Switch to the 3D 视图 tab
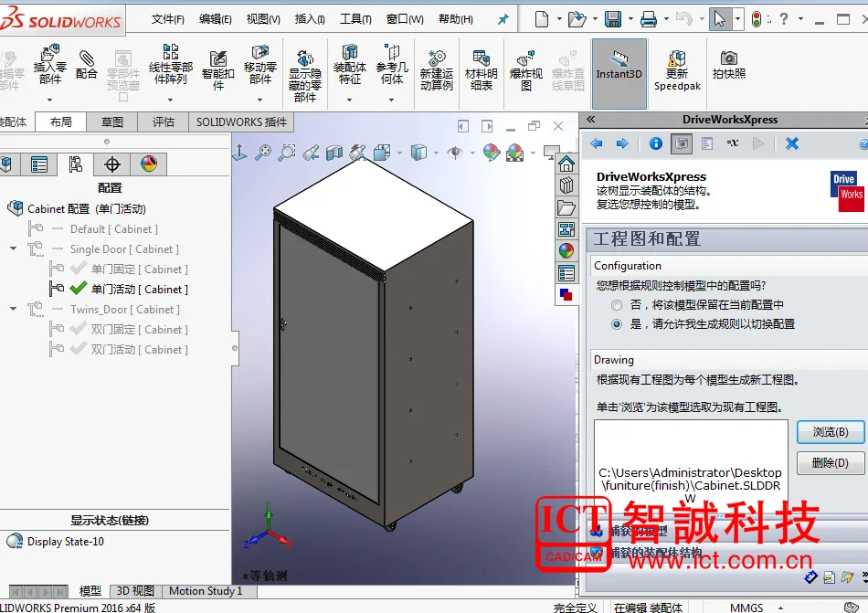The width and height of the screenshot is (868, 613). click(135, 591)
